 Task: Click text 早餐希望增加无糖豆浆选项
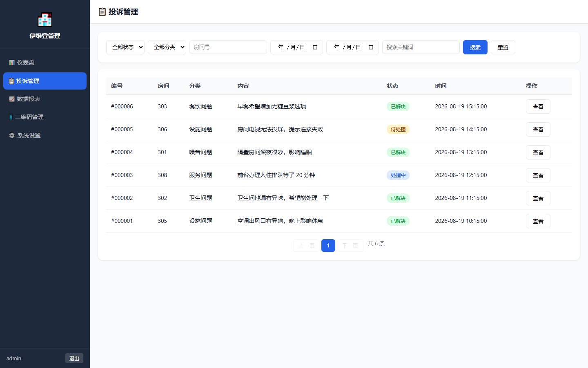(272, 106)
